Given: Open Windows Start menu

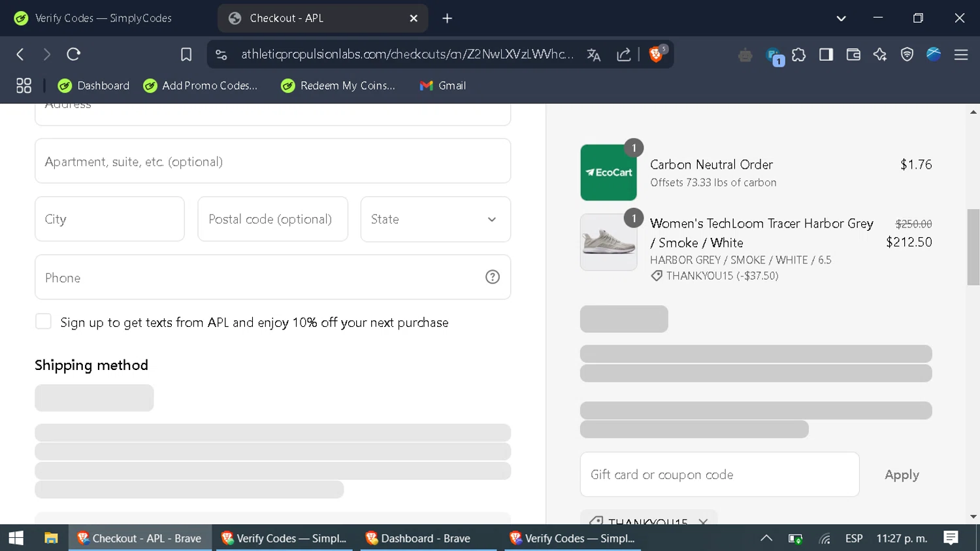Looking at the screenshot, I should (16, 538).
